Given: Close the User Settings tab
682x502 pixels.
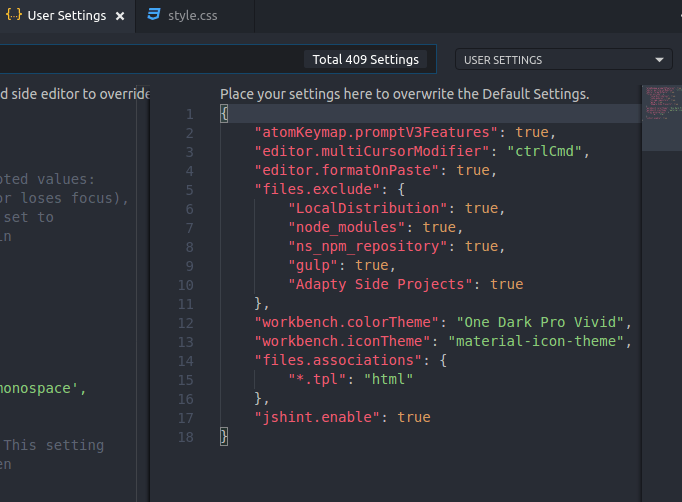Looking at the screenshot, I should pyautogui.click(x=120, y=17).
